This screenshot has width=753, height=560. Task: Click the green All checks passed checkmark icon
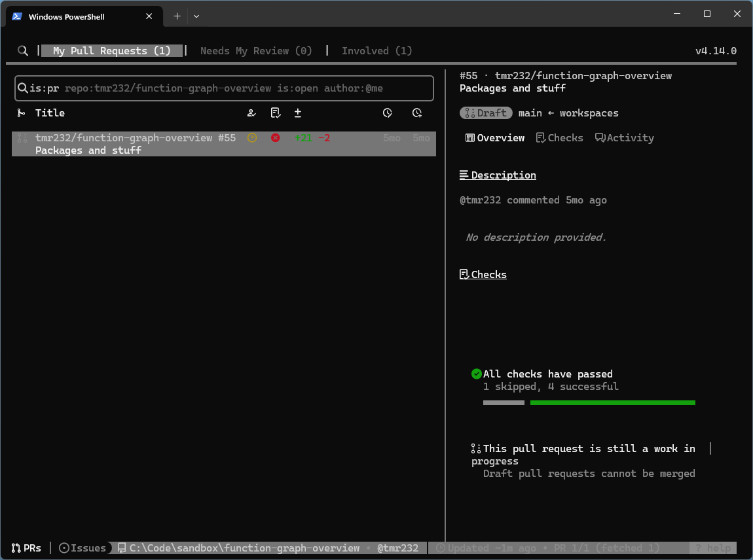pyautogui.click(x=477, y=374)
